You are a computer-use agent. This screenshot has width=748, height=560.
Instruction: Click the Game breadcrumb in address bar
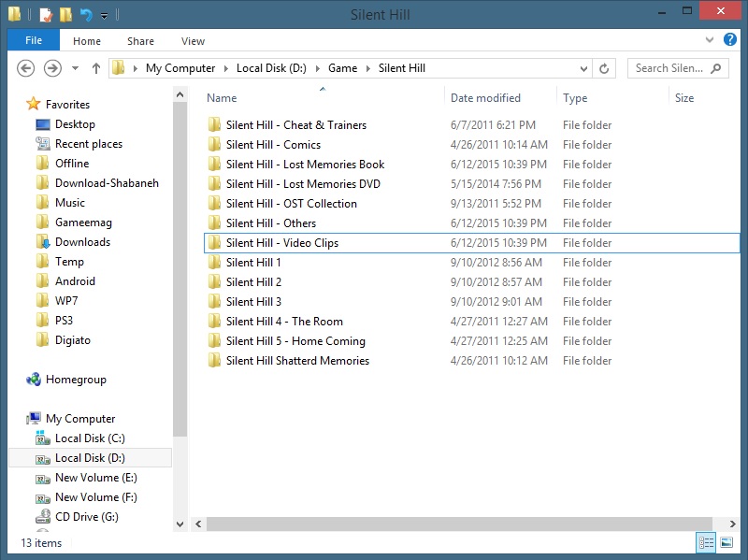(x=342, y=68)
